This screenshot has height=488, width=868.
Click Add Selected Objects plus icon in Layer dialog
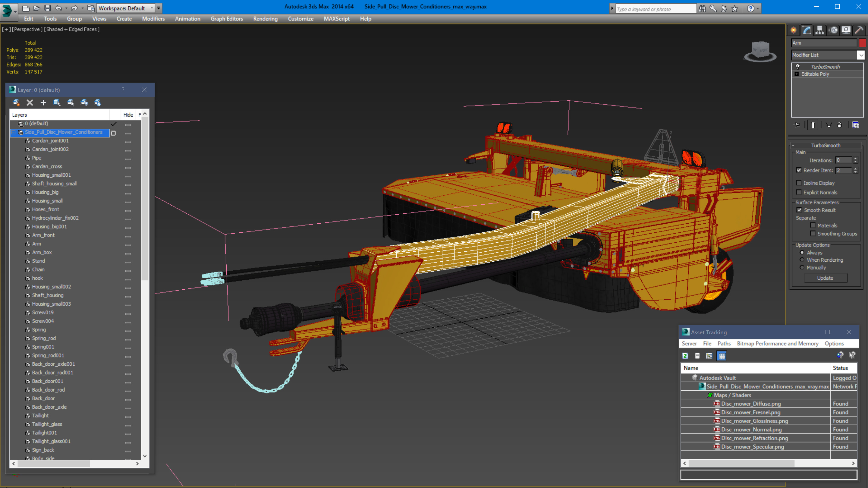(43, 103)
